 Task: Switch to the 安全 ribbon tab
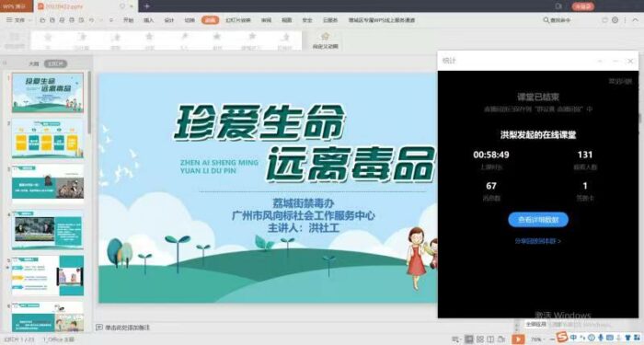(307, 19)
